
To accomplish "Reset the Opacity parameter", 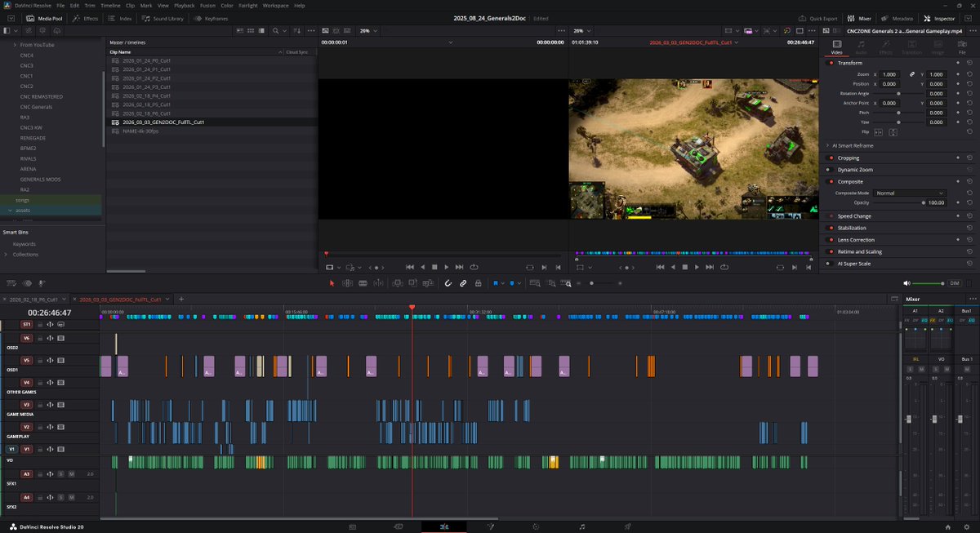I will coord(968,202).
